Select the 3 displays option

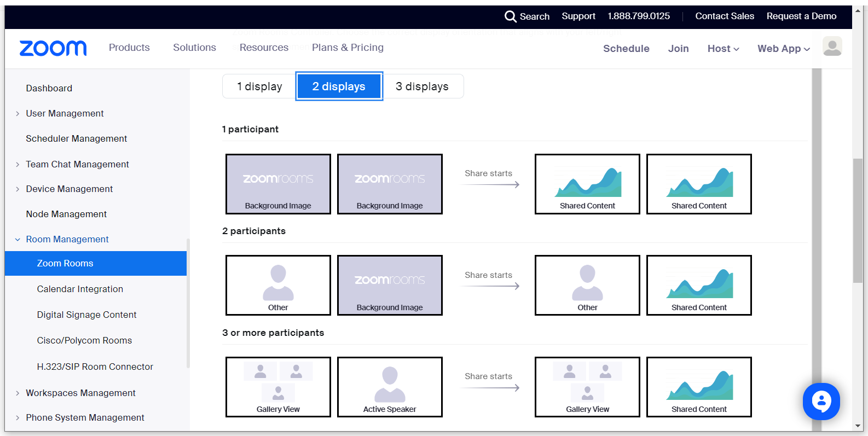pyautogui.click(x=422, y=86)
